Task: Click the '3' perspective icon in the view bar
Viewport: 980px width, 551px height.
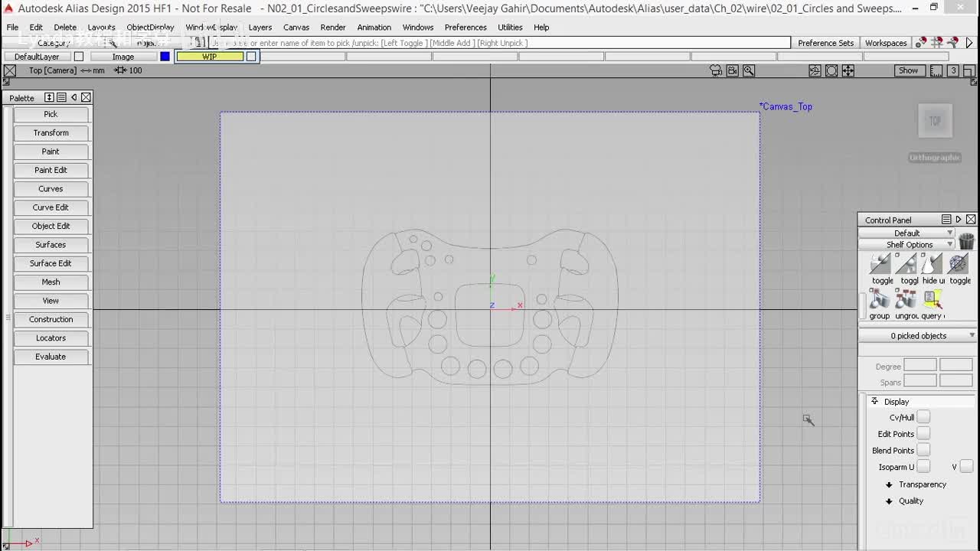Action: [x=953, y=70]
